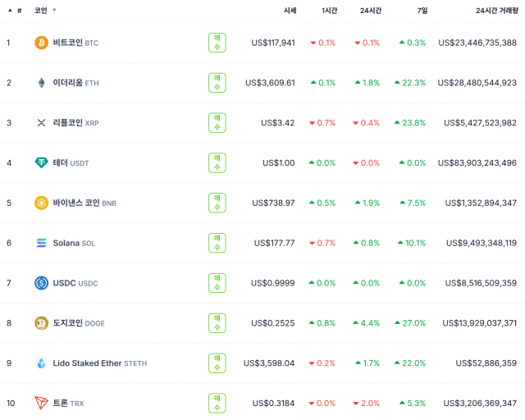This screenshot has width=525, height=420.
Task: Click the Lido Staked Ether icon
Action: pos(41,363)
